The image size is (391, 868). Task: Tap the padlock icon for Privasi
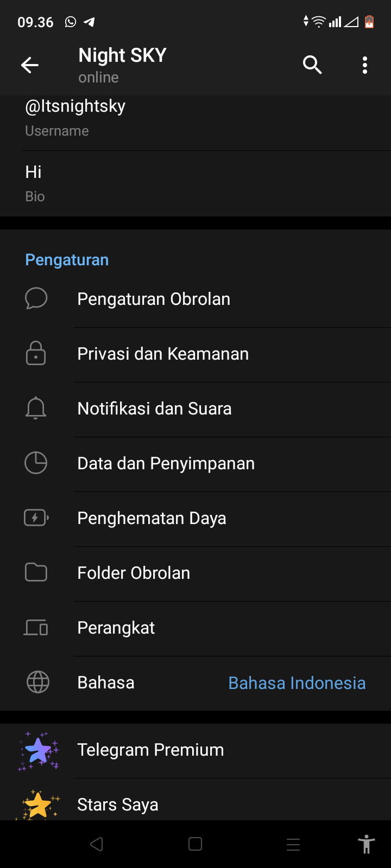click(36, 353)
